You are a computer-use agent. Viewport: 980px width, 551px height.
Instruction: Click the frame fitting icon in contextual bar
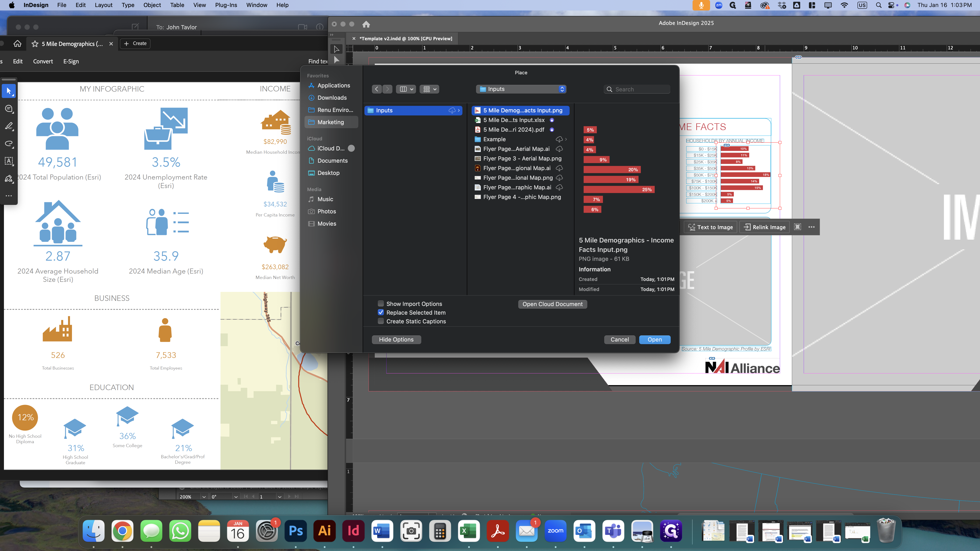point(797,227)
